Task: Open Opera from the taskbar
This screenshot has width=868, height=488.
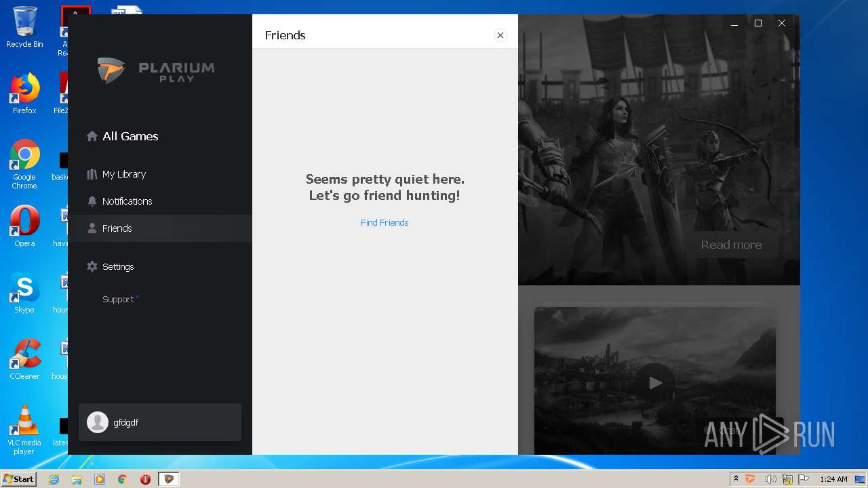Action: [x=145, y=479]
